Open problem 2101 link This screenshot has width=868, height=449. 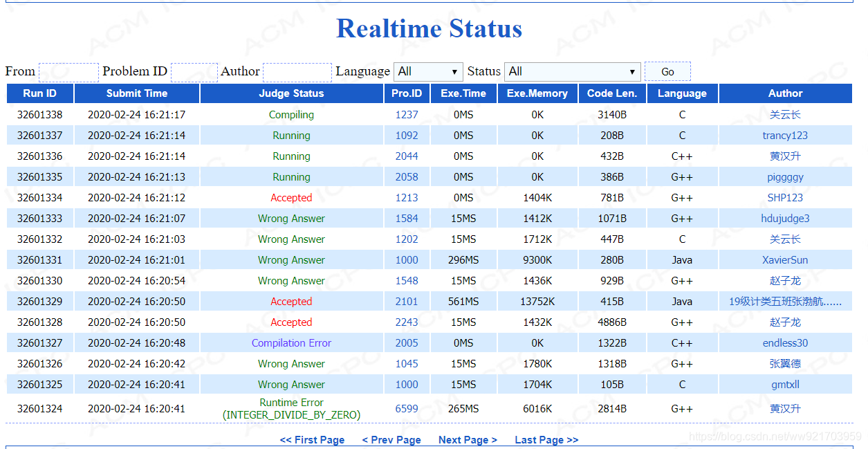point(407,302)
